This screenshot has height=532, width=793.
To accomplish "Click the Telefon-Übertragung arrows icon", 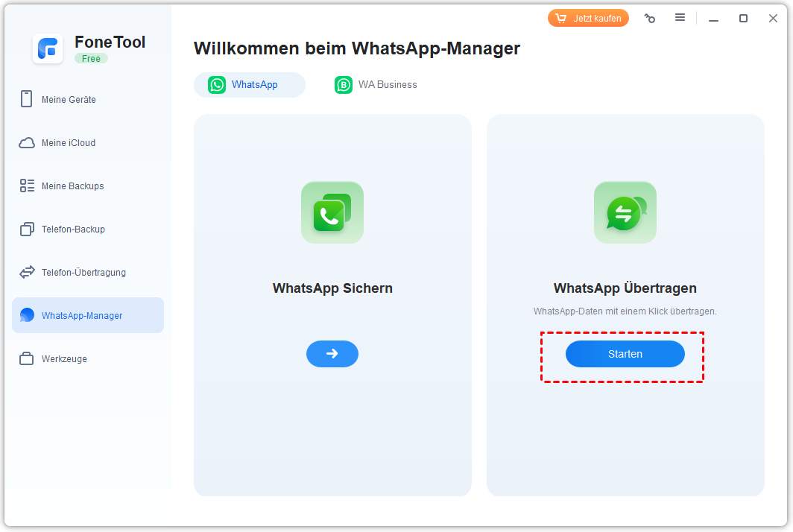I will (x=28, y=273).
